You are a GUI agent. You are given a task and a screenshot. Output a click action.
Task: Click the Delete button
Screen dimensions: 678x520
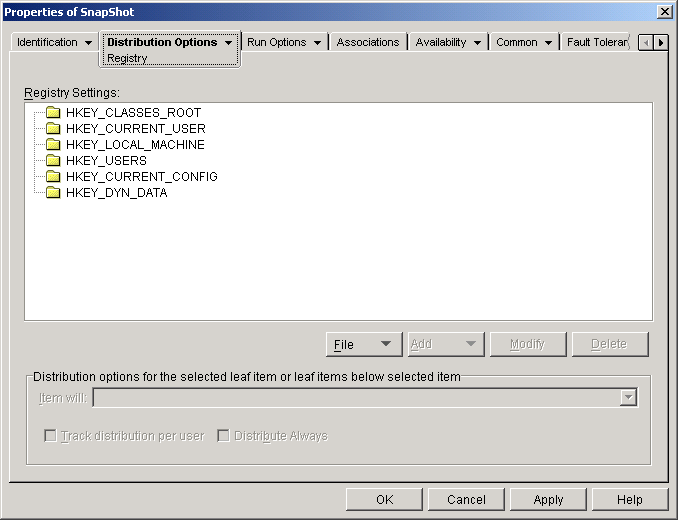[x=610, y=344]
